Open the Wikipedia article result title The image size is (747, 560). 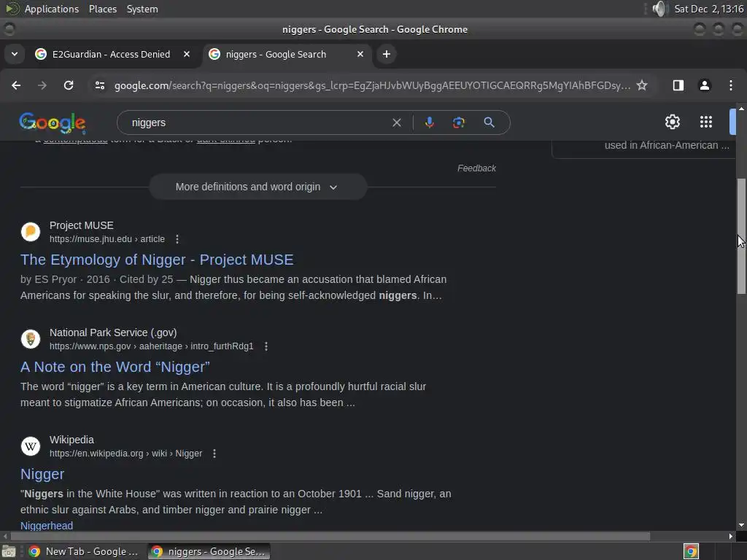[x=42, y=474]
